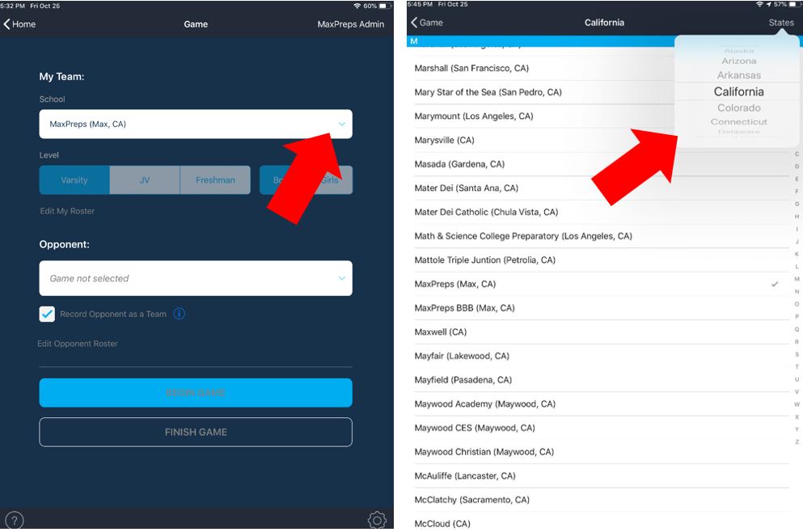
Task: Pick Arizona in states picker
Action: [738, 61]
